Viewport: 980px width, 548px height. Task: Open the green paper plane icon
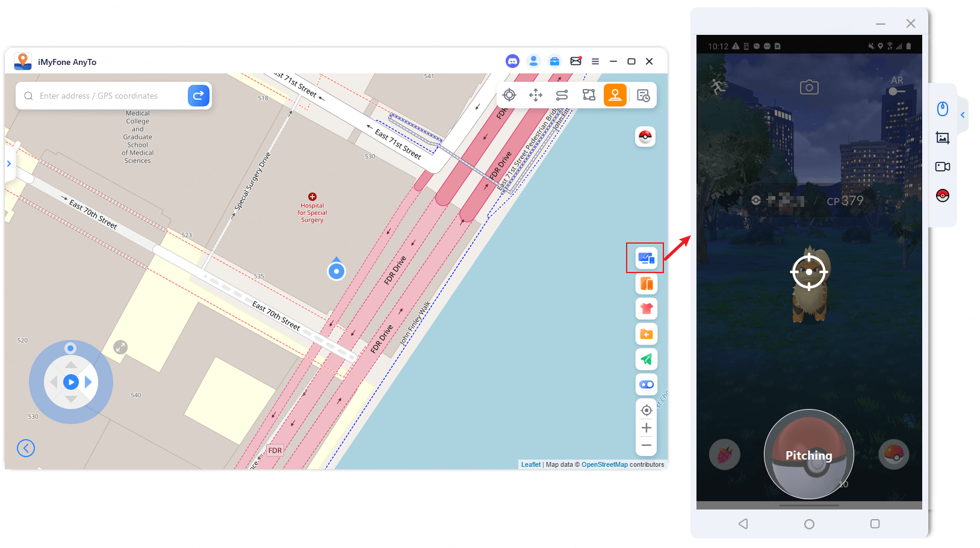(x=646, y=359)
